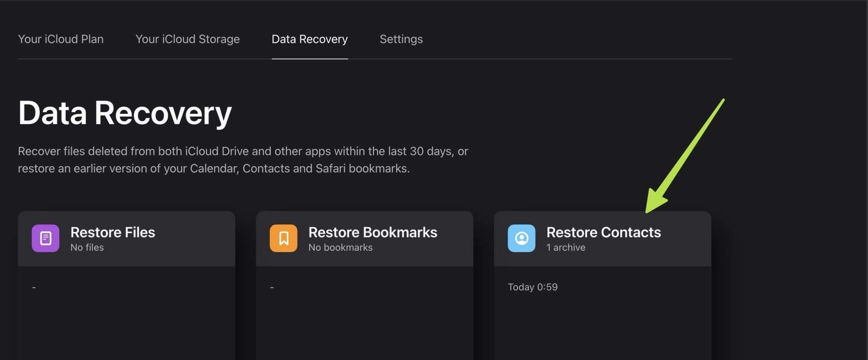
Task: Click the Data Recovery page heading
Action: pyautogui.click(x=125, y=113)
